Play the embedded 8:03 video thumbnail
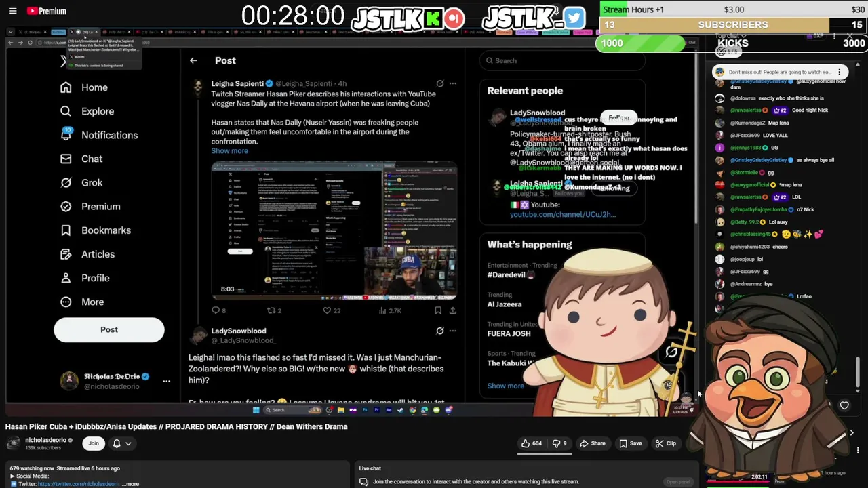Viewport: 868px width, 488px height. (334, 231)
